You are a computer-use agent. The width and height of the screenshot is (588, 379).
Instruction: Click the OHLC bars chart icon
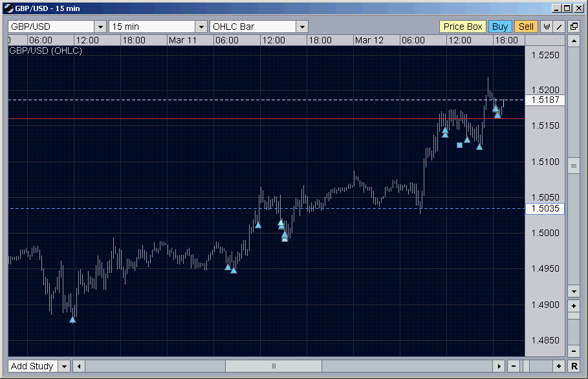pyautogui.click(x=547, y=27)
